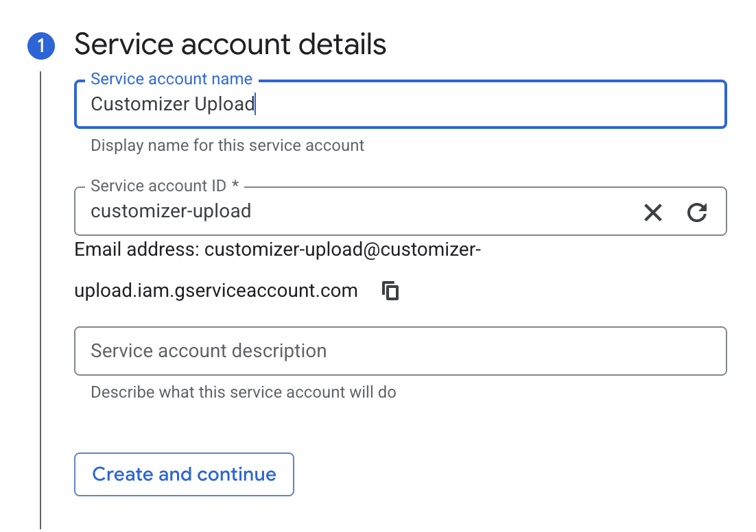The width and height of the screenshot is (756, 532).
Task: Regenerate the Service account ID
Action: [696, 213]
